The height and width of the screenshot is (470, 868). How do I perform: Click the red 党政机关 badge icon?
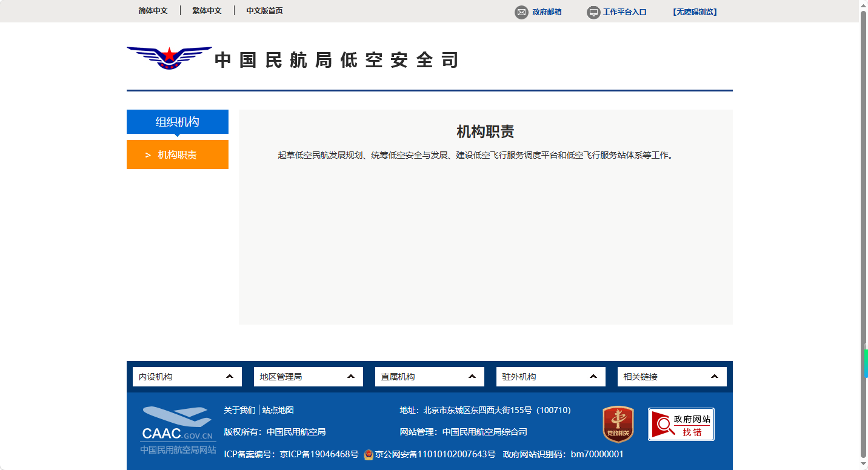point(618,424)
